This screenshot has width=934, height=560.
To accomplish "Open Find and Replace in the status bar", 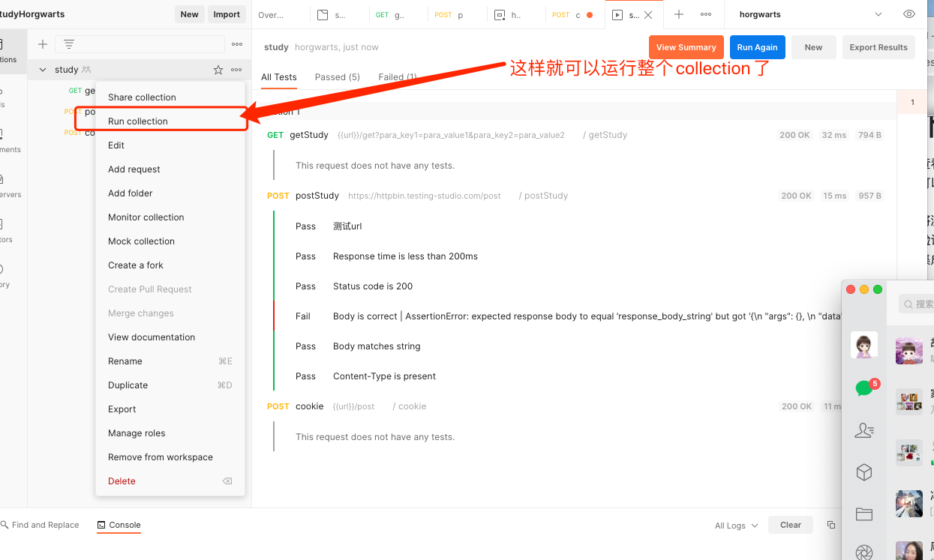I will pyautogui.click(x=39, y=525).
